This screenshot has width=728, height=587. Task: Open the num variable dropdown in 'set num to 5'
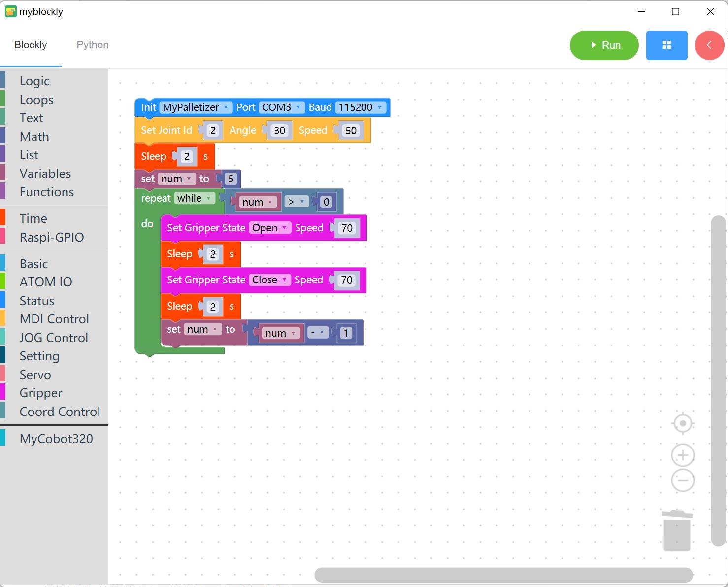176,179
